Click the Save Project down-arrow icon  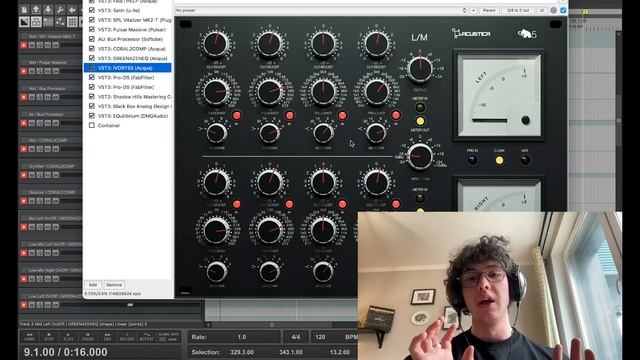[x=48, y=9]
